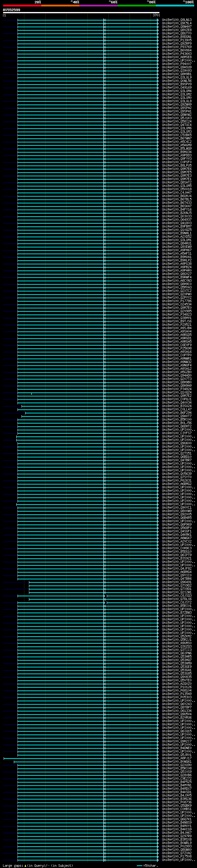This screenshot has width=197, height=868.
Task: Select hit label UniRef100_P43643
Action: click(x=177, y=54)
